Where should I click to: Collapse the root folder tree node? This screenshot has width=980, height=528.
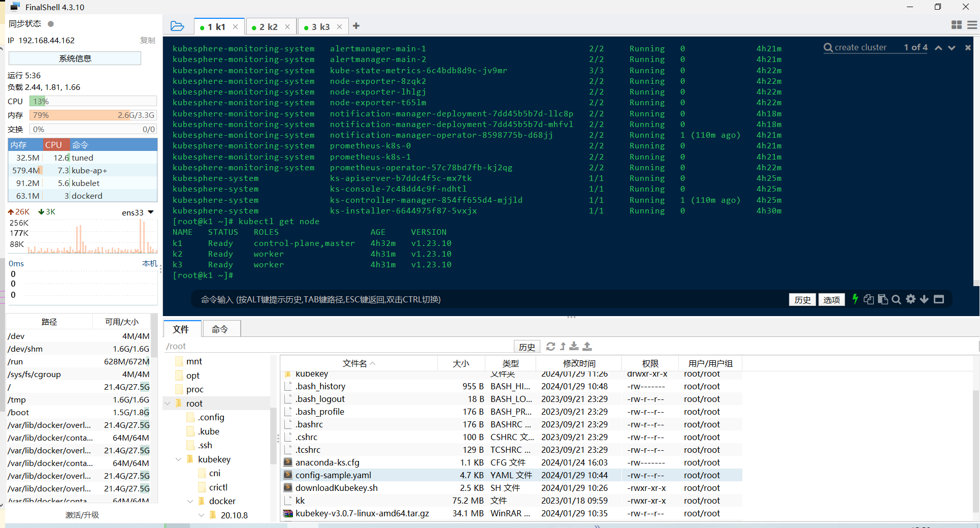point(168,403)
